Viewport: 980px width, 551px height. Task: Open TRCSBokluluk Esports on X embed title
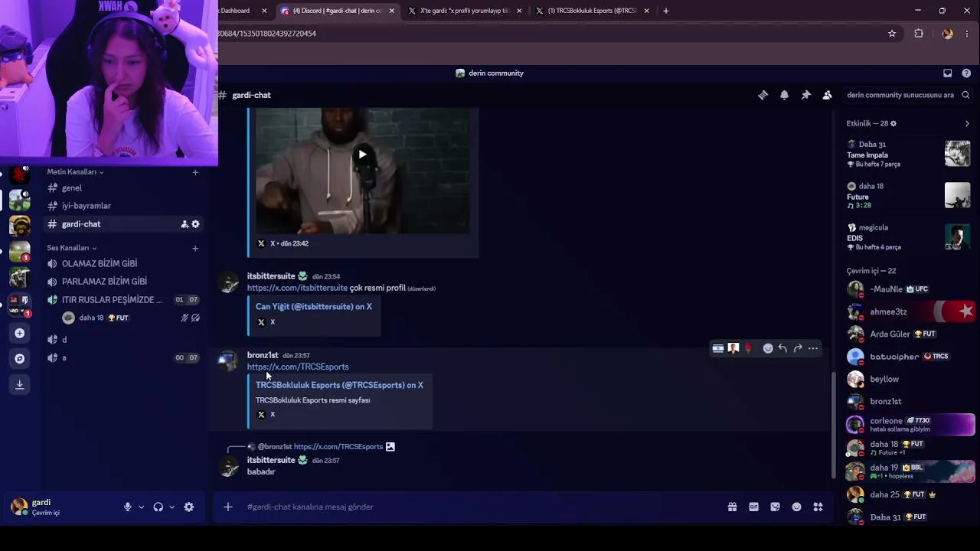click(x=339, y=385)
